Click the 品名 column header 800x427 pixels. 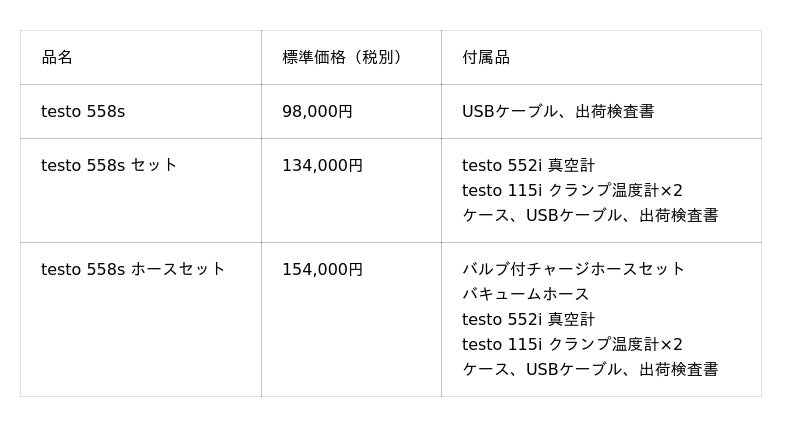click(57, 58)
